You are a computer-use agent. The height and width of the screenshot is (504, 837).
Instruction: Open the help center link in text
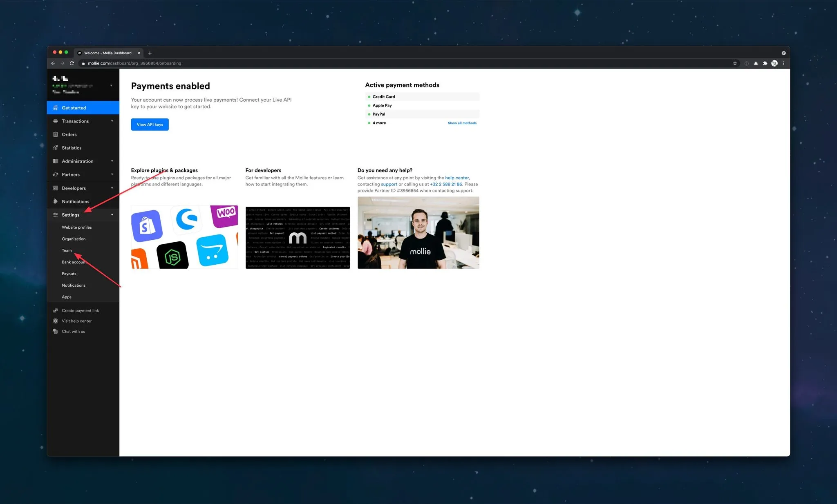pyautogui.click(x=457, y=178)
